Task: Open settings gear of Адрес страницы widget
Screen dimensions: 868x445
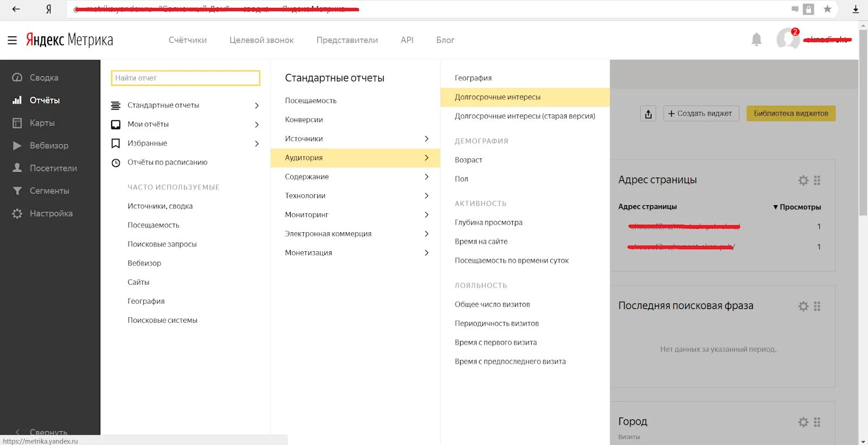Action: point(803,180)
